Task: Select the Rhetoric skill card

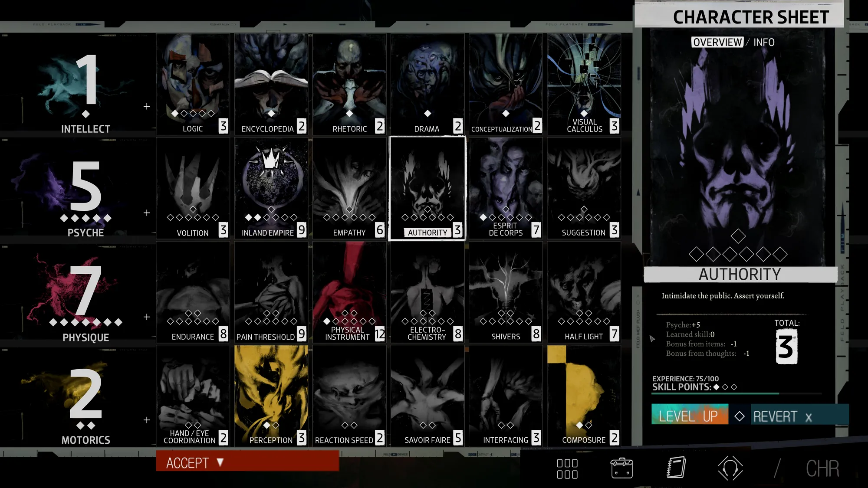Action: 349,84
